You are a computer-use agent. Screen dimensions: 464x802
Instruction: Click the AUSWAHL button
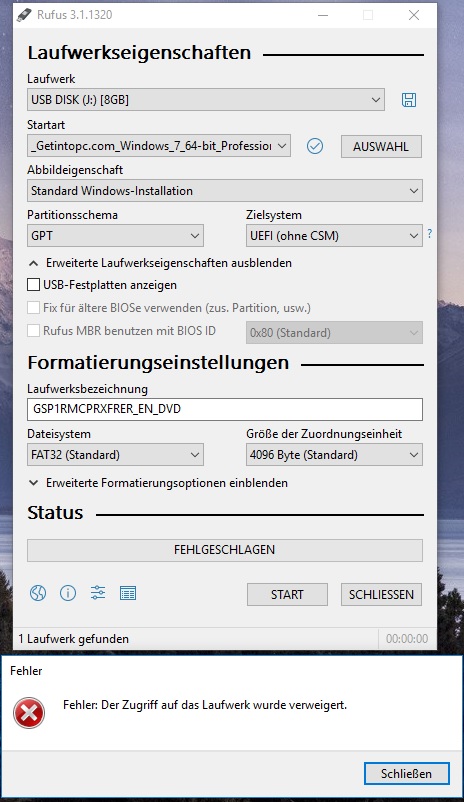coord(381,146)
